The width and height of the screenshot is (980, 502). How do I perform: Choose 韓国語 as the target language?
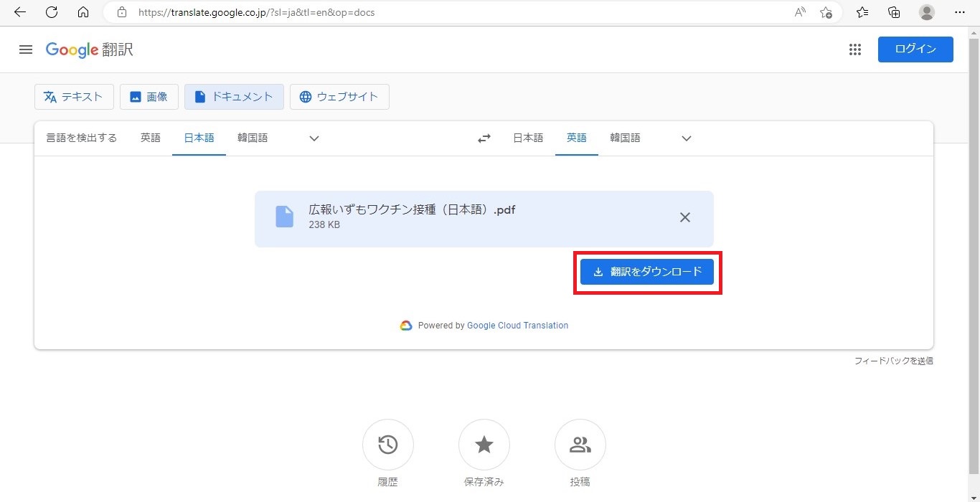click(625, 138)
